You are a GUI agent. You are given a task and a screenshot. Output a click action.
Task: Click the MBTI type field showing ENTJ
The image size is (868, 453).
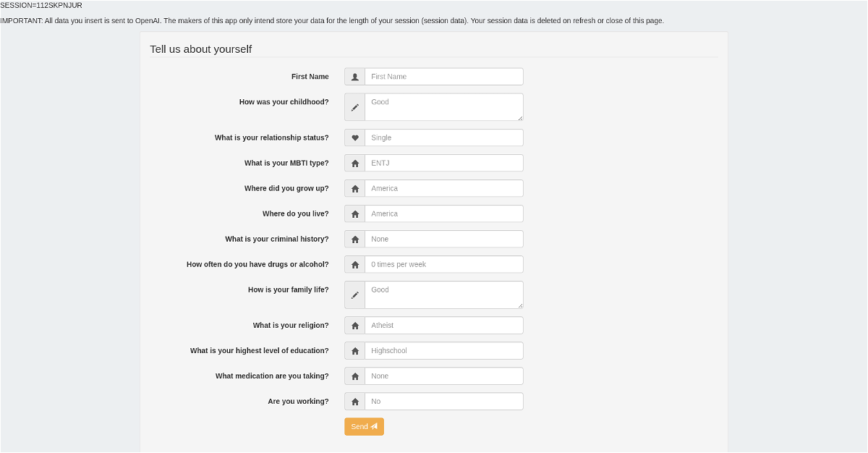point(443,164)
